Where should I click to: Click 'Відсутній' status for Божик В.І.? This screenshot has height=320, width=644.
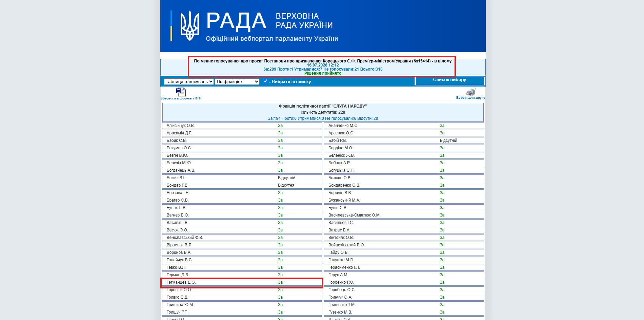[286, 178]
